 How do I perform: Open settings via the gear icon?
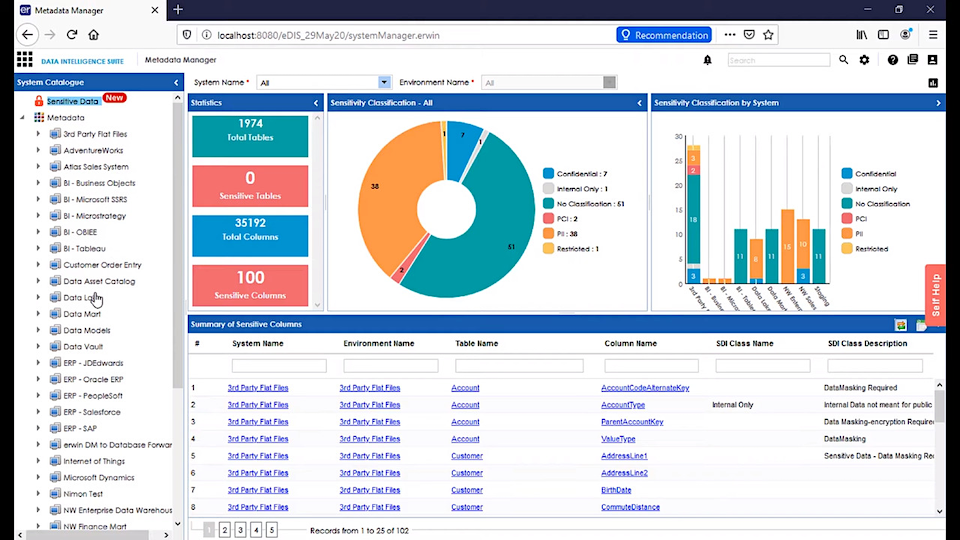pos(864,60)
